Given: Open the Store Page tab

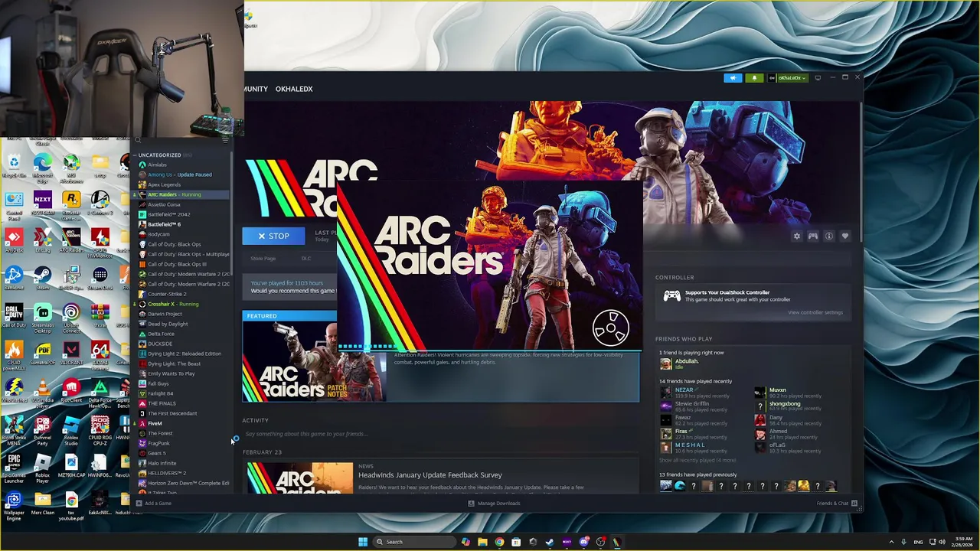Looking at the screenshot, I should (x=263, y=259).
